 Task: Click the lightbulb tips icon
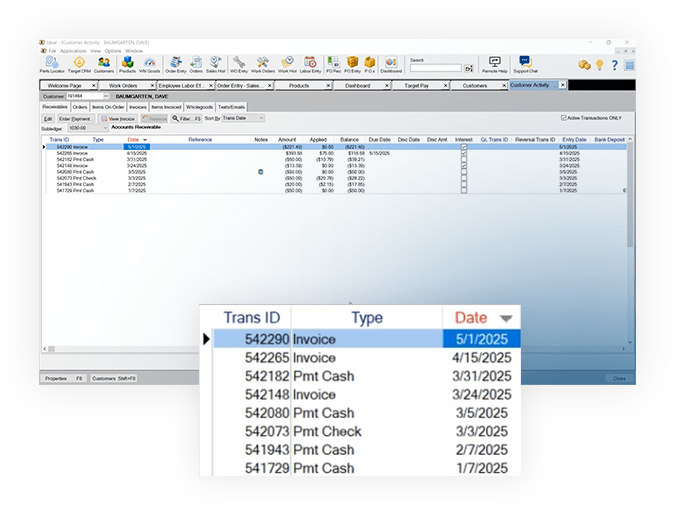tap(599, 64)
